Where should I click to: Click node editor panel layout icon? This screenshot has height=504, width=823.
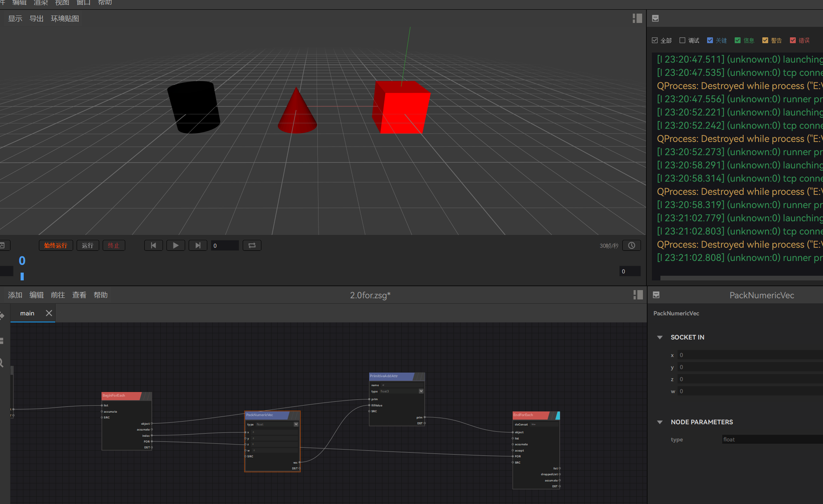(638, 295)
